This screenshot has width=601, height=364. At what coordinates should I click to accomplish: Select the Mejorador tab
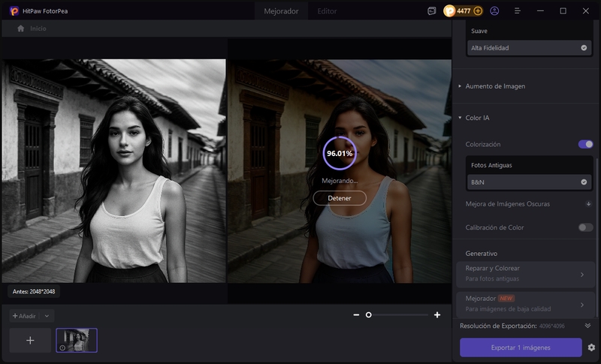pyautogui.click(x=281, y=11)
